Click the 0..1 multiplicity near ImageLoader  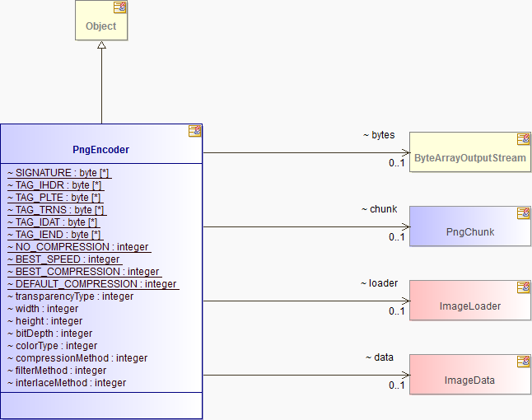(x=397, y=311)
